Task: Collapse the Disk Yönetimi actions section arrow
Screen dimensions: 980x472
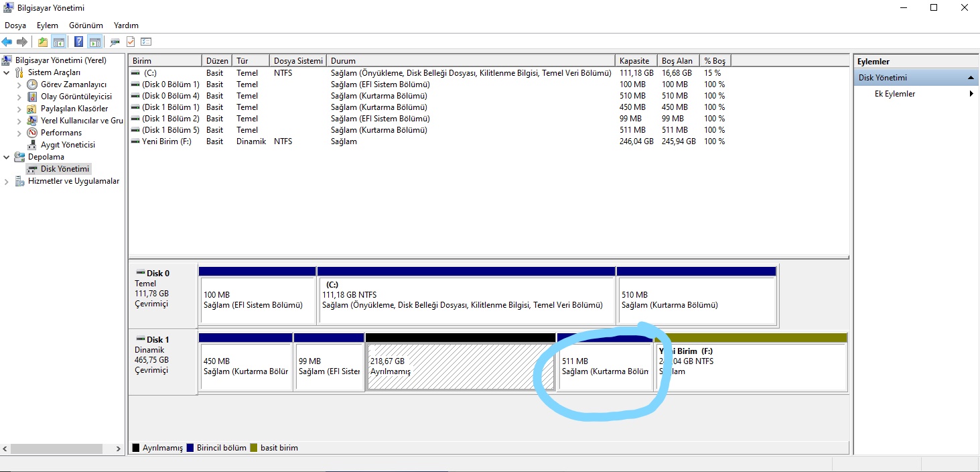Action: click(971, 78)
